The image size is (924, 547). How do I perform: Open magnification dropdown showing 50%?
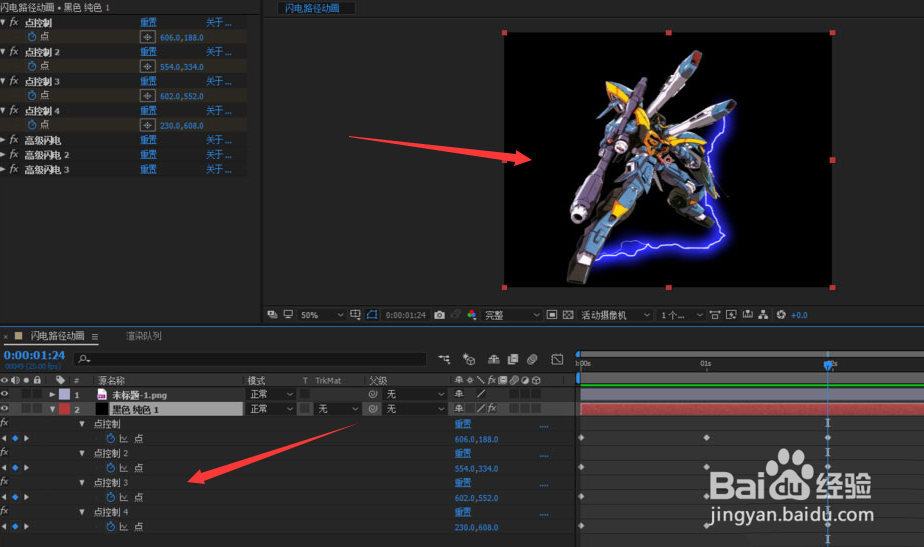tap(322, 315)
